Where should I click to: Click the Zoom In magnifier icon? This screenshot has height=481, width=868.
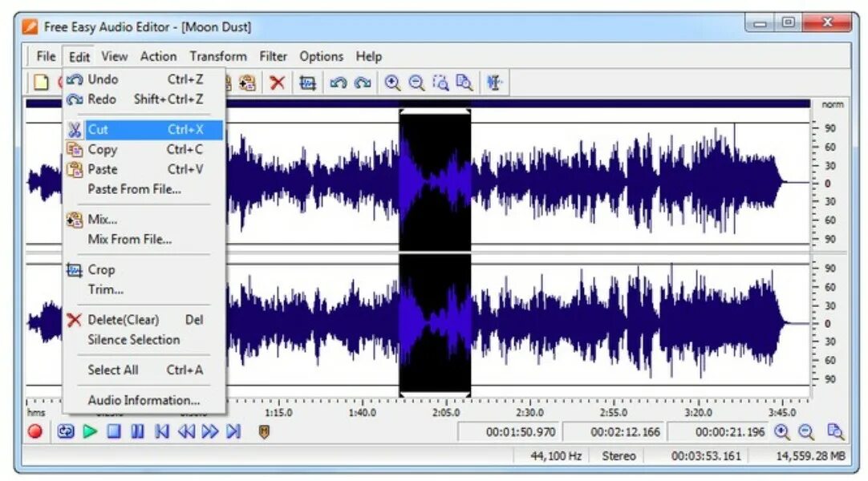tap(393, 83)
